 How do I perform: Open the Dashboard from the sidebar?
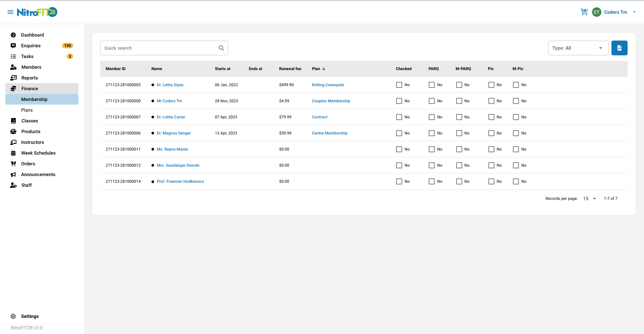click(x=33, y=35)
